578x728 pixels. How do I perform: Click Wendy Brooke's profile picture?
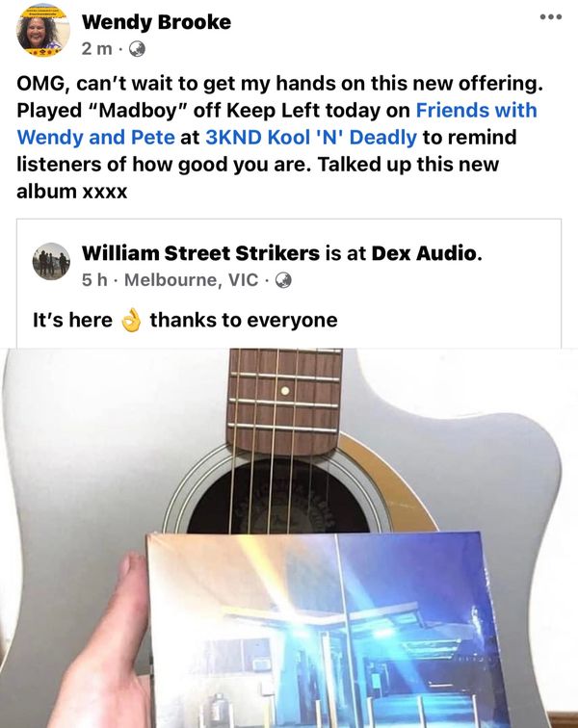tap(43, 30)
